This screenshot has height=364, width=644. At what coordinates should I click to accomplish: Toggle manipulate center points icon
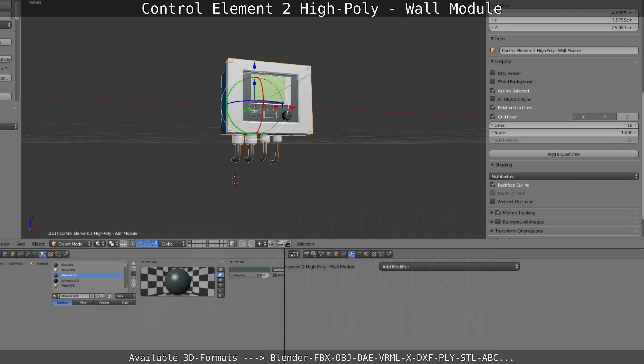point(123,244)
